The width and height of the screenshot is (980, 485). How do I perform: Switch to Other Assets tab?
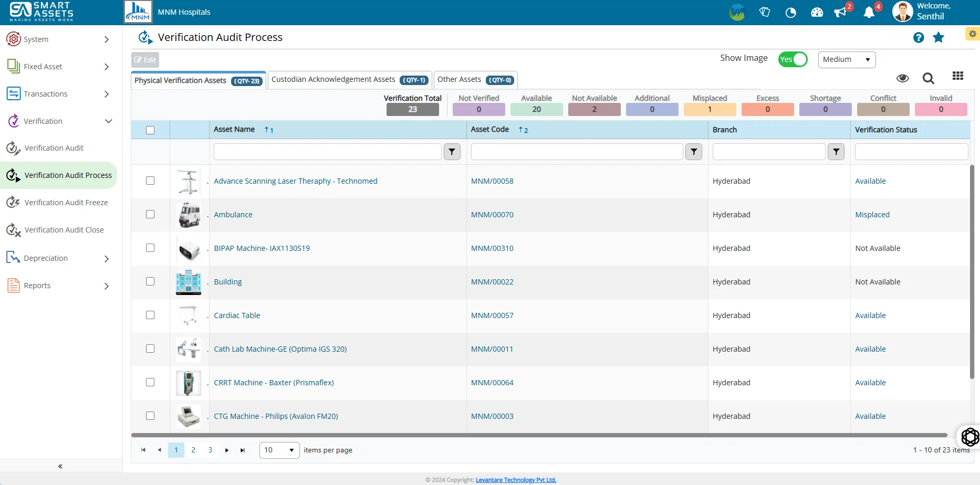pyautogui.click(x=476, y=80)
